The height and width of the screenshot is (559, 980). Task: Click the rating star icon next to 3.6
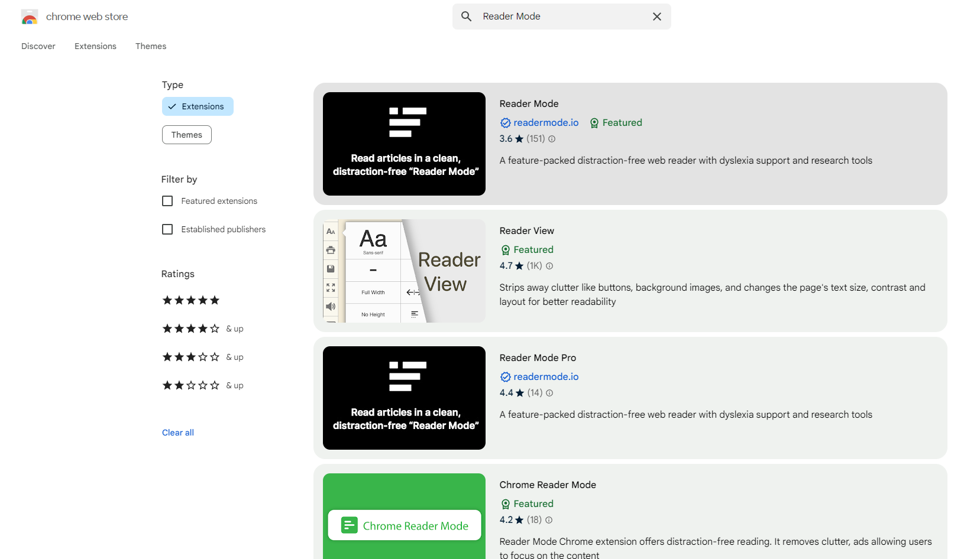pos(519,139)
